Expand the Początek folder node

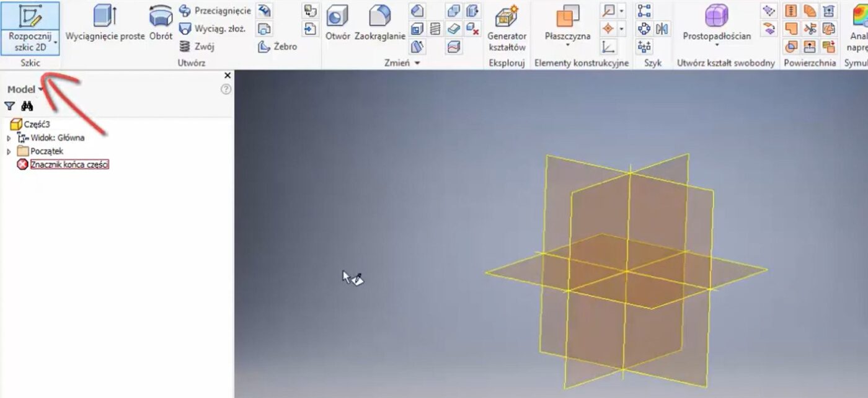(9, 151)
